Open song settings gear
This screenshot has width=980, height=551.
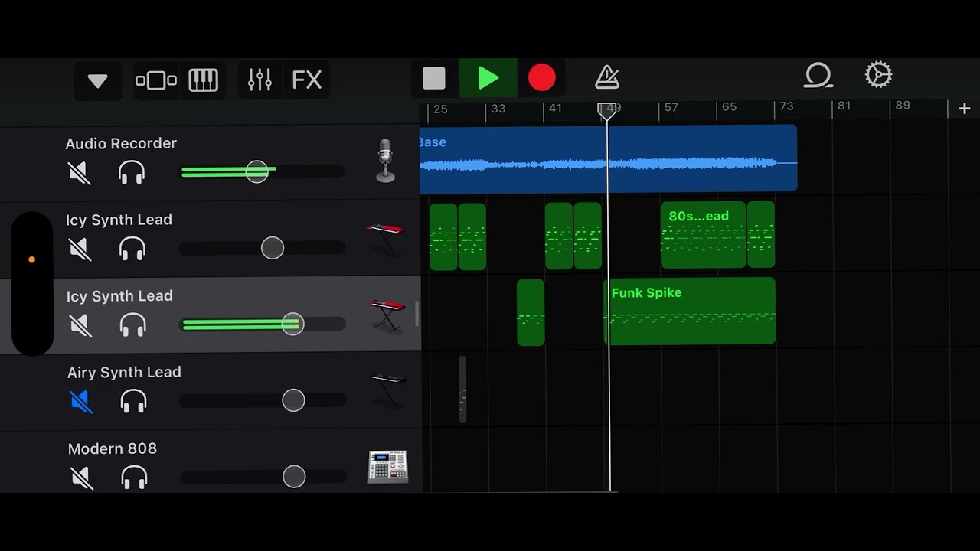point(878,75)
